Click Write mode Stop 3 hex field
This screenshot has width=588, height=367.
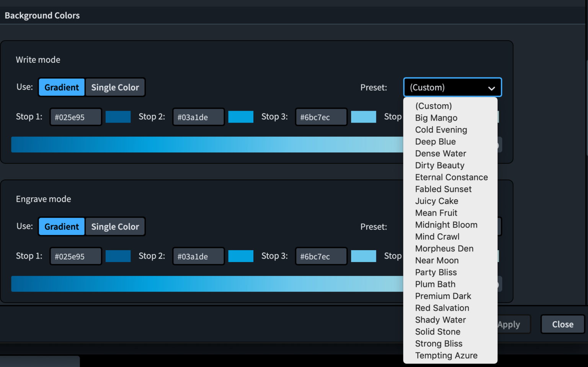click(321, 117)
